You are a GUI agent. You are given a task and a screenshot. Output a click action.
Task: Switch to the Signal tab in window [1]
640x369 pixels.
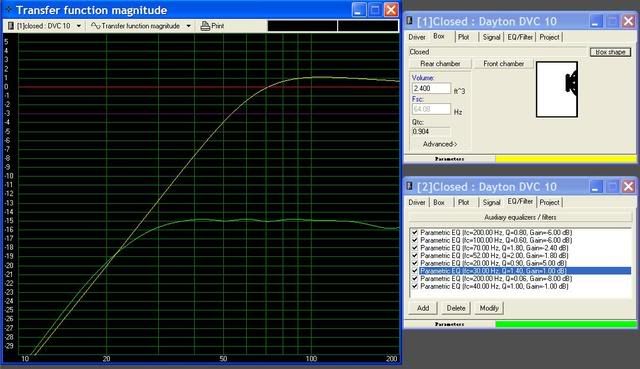(x=491, y=37)
